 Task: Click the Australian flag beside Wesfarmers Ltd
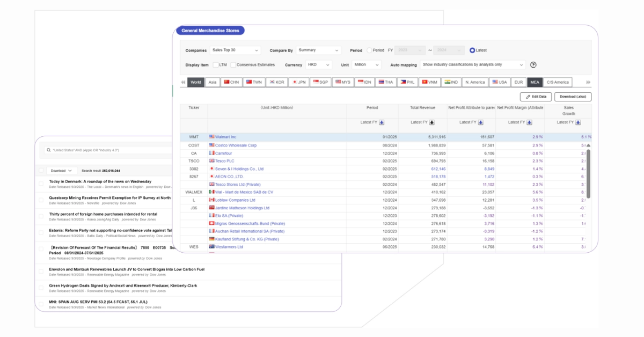pyautogui.click(x=211, y=247)
